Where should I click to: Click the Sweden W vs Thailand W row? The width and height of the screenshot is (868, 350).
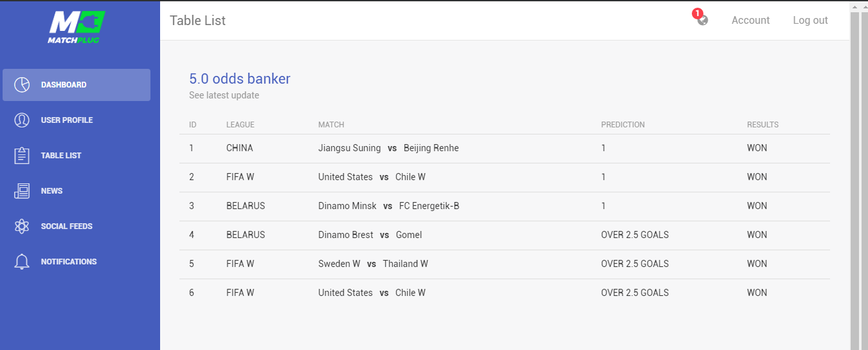pos(373,264)
